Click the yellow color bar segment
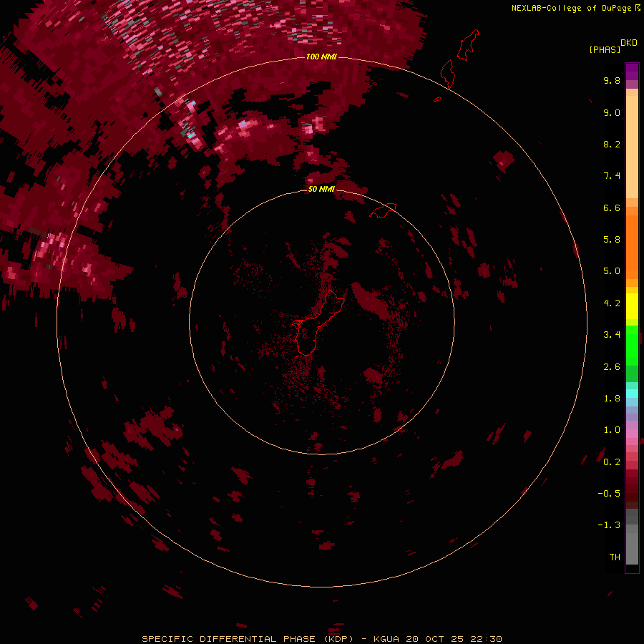Viewport: 644px width, 644px height. [x=632, y=306]
